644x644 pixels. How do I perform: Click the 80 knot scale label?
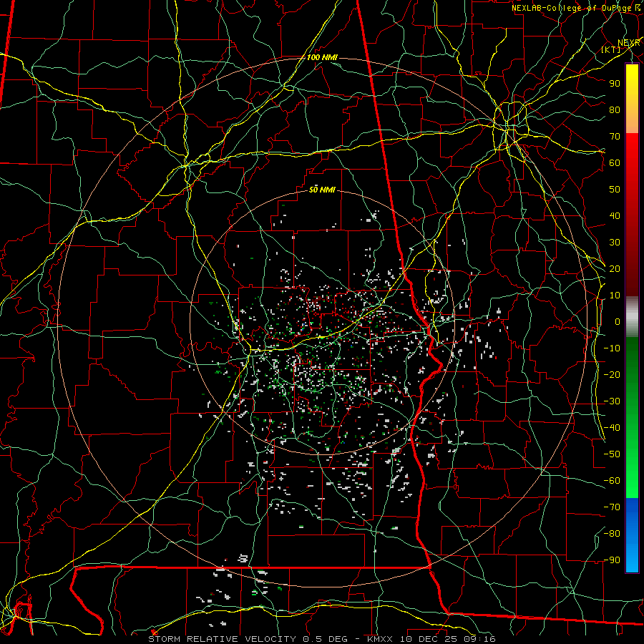click(615, 110)
